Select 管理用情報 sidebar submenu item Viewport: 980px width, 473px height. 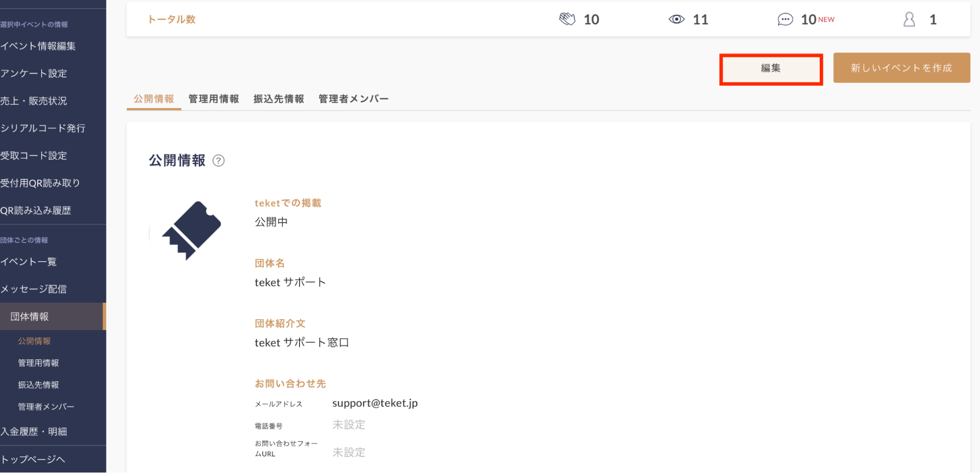(x=38, y=363)
